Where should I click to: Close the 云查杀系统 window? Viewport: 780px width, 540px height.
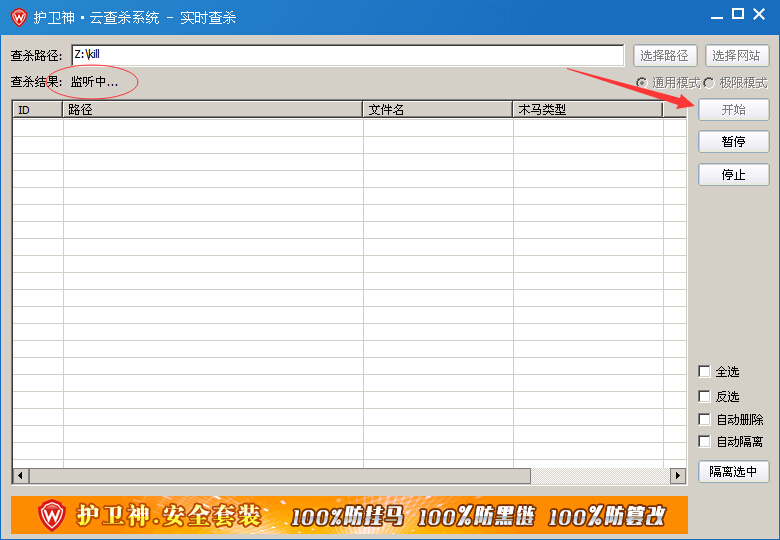coord(759,14)
